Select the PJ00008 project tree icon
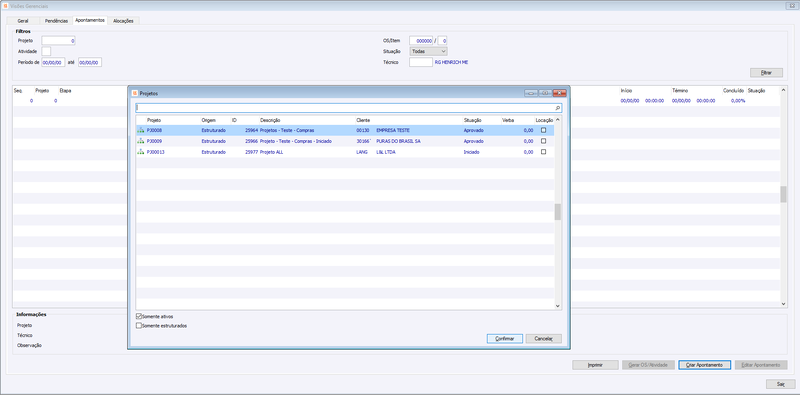 click(x=140, y=130)
